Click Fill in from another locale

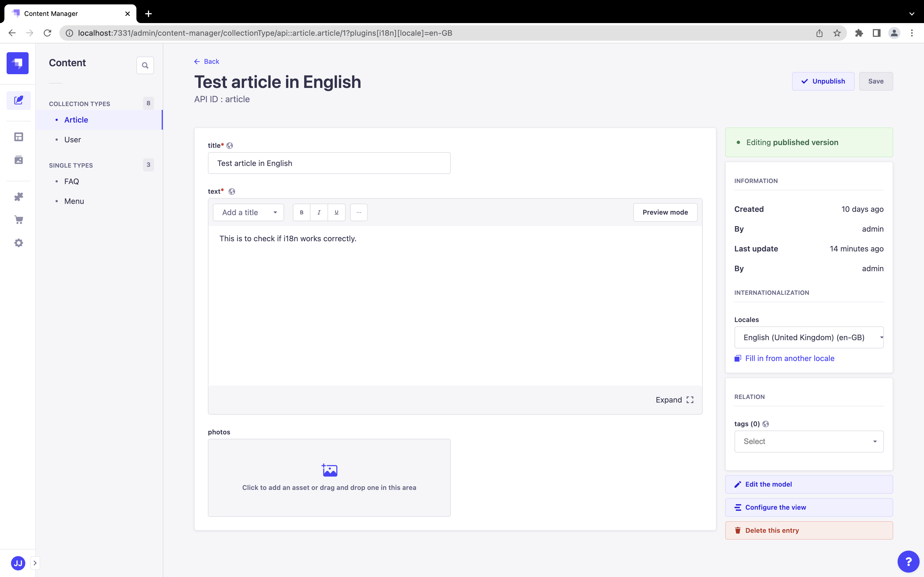[x=789, y=358]
